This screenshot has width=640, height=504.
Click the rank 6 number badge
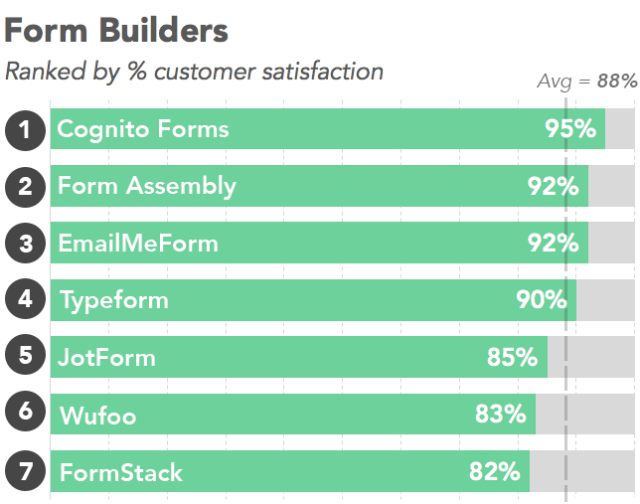(x=25, y=414)
